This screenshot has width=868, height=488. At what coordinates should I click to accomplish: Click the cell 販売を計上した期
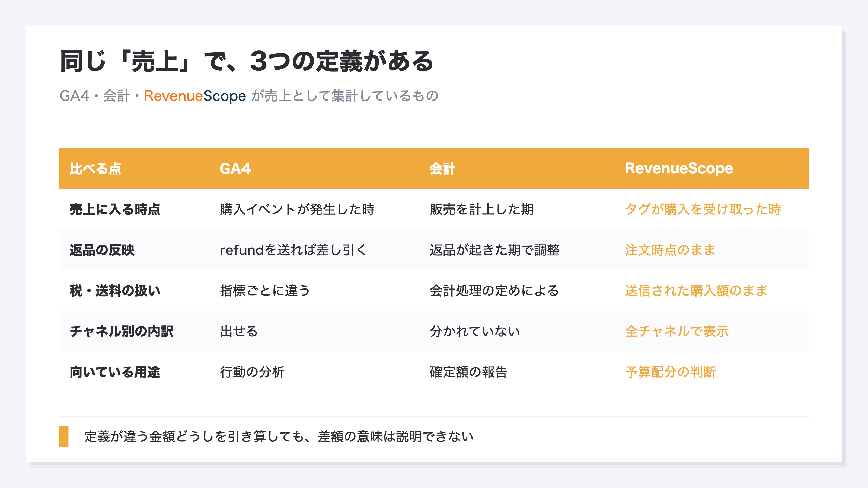pos(481,209)
